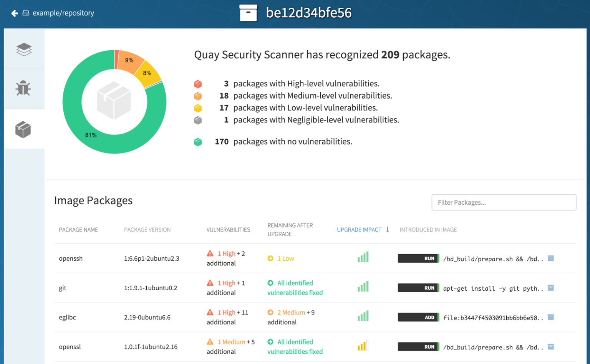Click the green no-vulnerabilities cube icon

(x=198, y=141)
